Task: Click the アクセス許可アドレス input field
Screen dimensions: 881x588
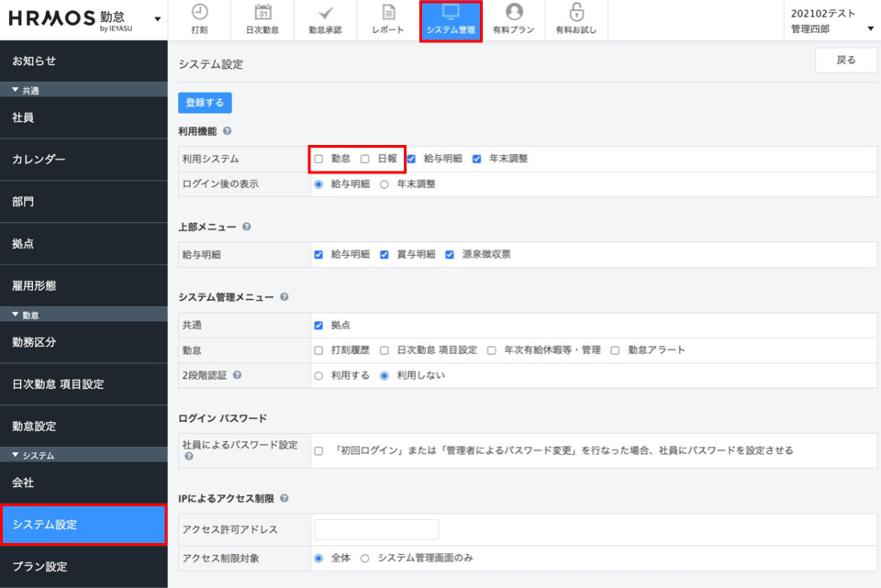Action: coord(376,529)
